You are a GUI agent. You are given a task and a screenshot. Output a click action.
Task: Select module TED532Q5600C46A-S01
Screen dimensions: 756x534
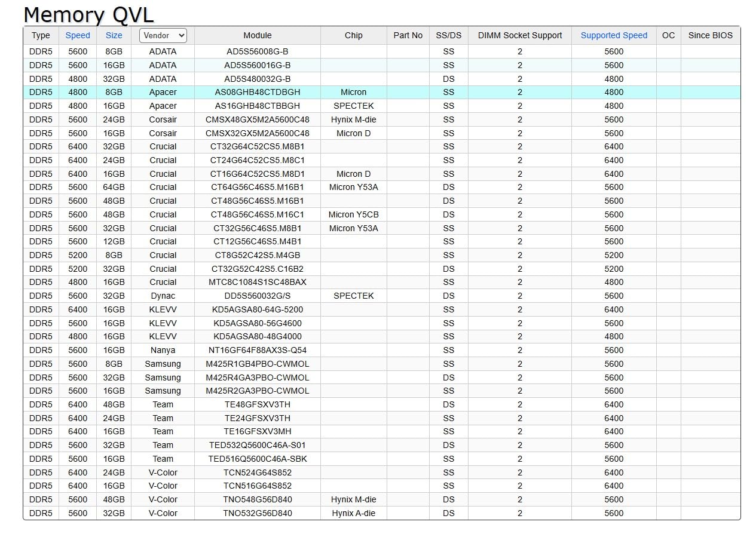tap(258, 445)
